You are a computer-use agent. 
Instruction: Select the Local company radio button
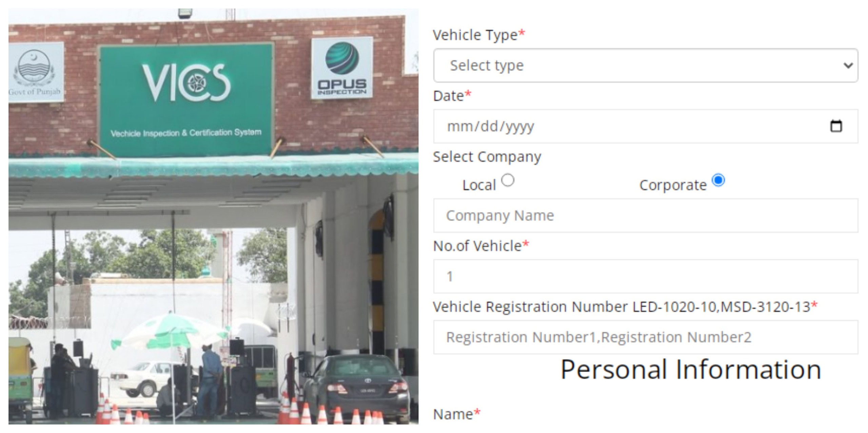click(x=508, y=180)
